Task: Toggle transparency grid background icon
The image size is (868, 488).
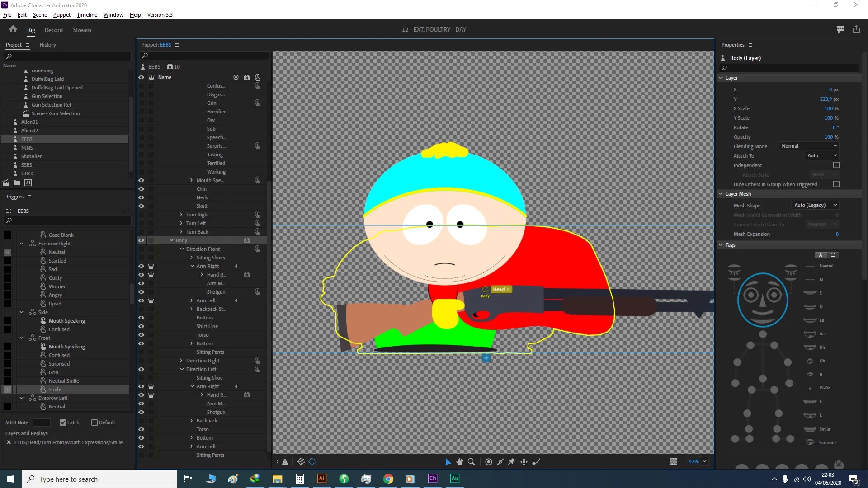Action: (673, 461)
